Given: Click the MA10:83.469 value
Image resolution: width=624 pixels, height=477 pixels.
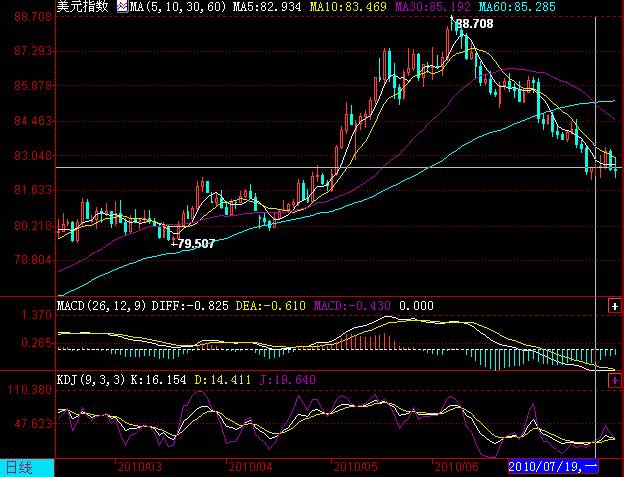Looking at the screenshot, I should tap(348, 7).
